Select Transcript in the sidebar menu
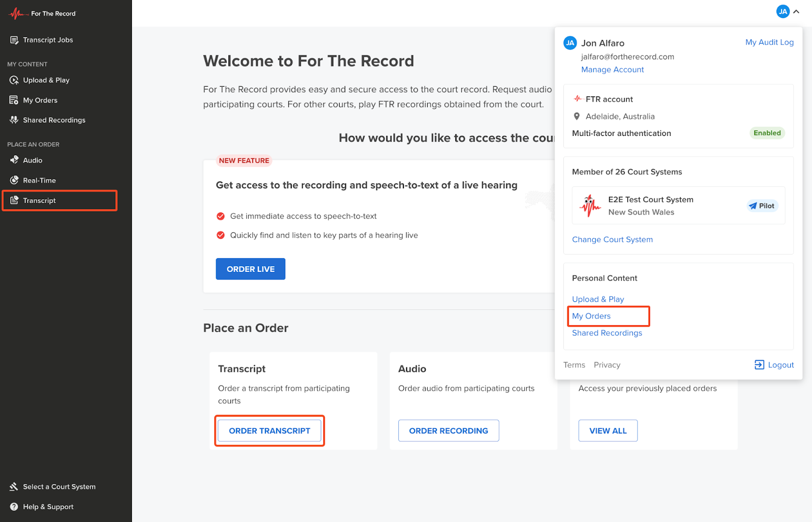Image resolution: width=812 pixels, height=522 pixels. click(40, 201)
